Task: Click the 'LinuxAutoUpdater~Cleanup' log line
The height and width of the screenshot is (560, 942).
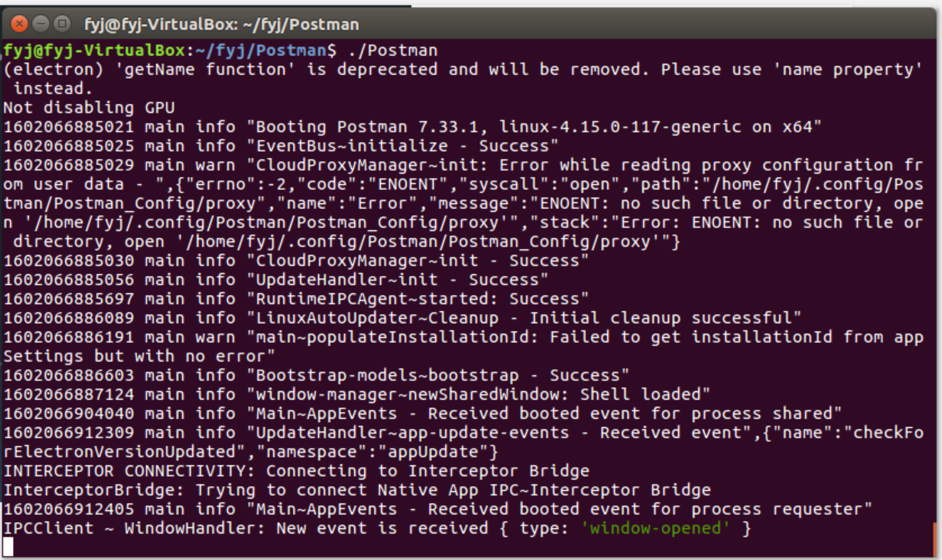Action: (403, 318)
